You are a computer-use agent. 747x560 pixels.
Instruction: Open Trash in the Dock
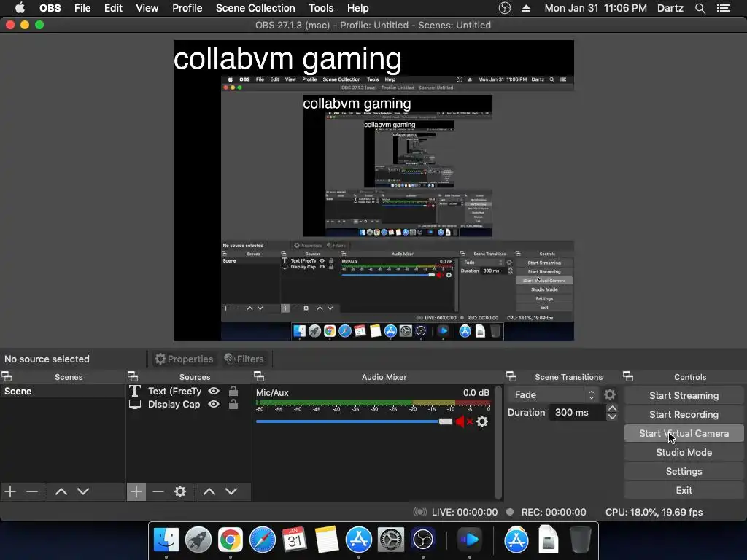[x=581, y=540]
